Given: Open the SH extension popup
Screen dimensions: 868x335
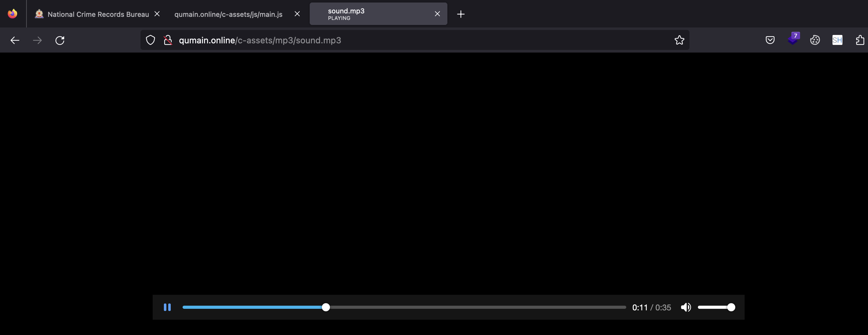Looking at the screenshot, I should click(x=837, y=40).
